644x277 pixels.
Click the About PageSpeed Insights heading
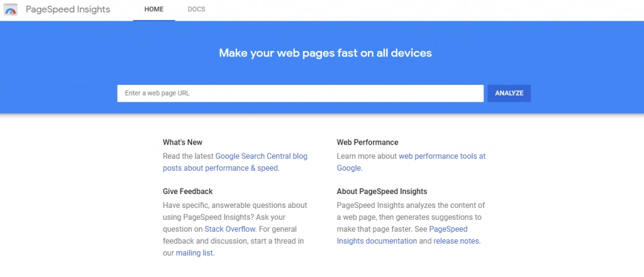pos(382,191)
